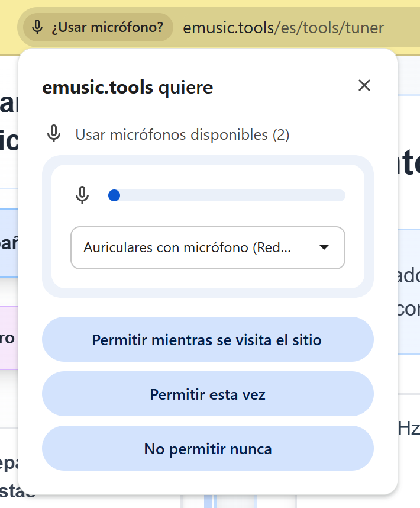Screen dimensions: 420x508
Task: Click the microphone icon beside "Usar micrófonos disponibles"
Action: coord(54,134)
